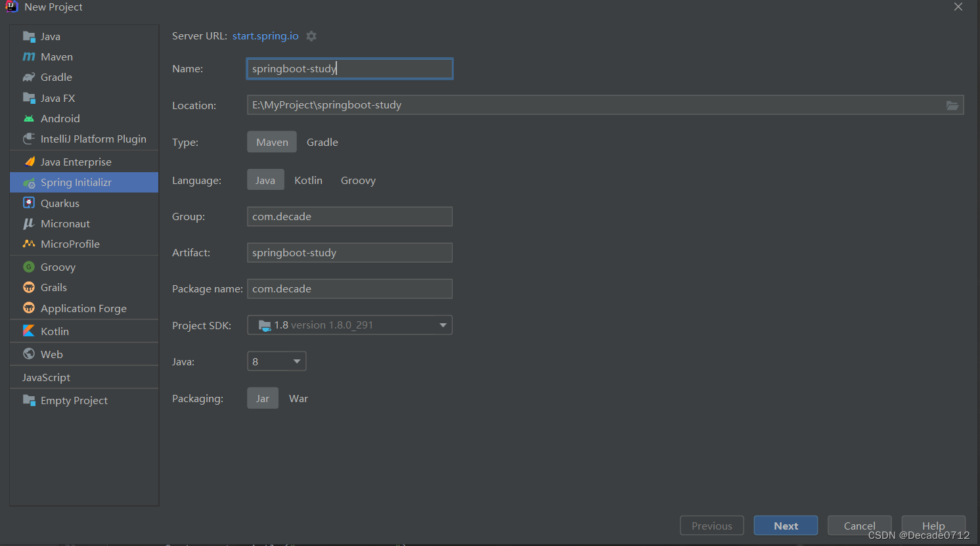Open start.spring.io server link
Screen dimensions: 980x546
(265, 36)
